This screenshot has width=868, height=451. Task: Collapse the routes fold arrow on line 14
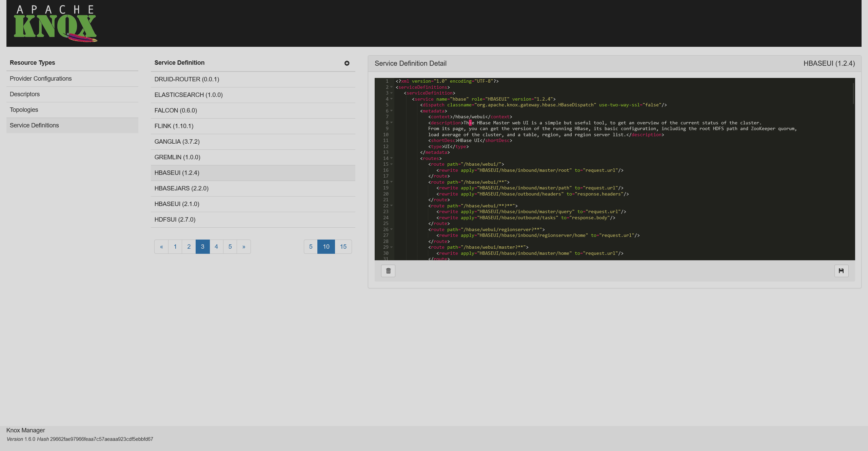[392, 158]
